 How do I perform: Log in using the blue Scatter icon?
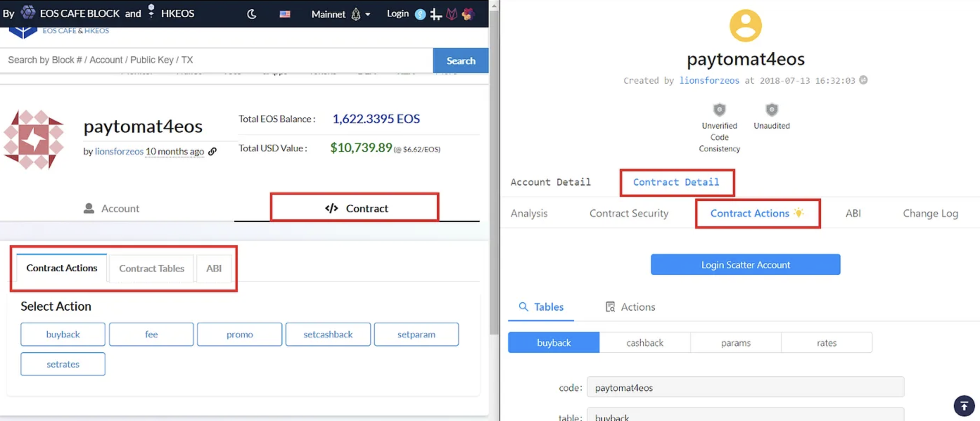pyautogui.click(x=420, y=14)
